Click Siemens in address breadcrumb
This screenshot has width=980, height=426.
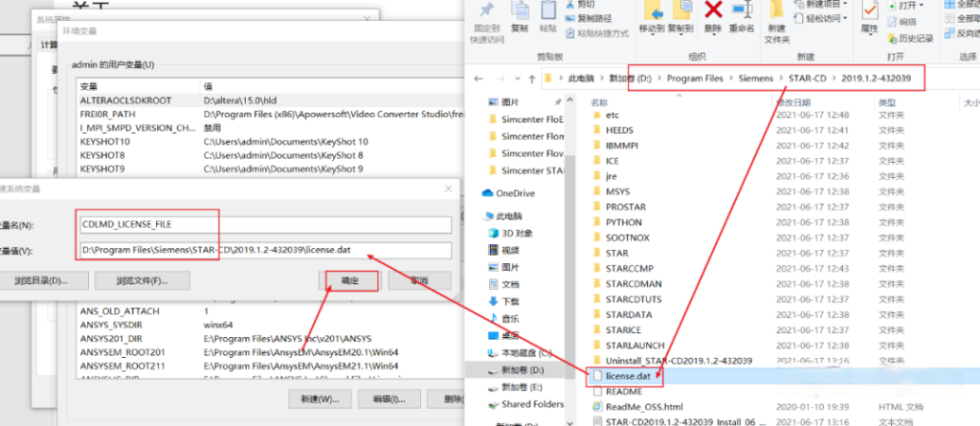(x=755, y=78)
